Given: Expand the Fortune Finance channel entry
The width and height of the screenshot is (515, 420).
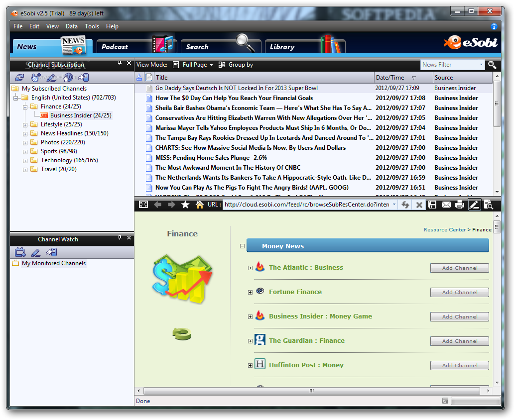Looking at the screenshot, I should pyautogui.click(x=250, y=292).
